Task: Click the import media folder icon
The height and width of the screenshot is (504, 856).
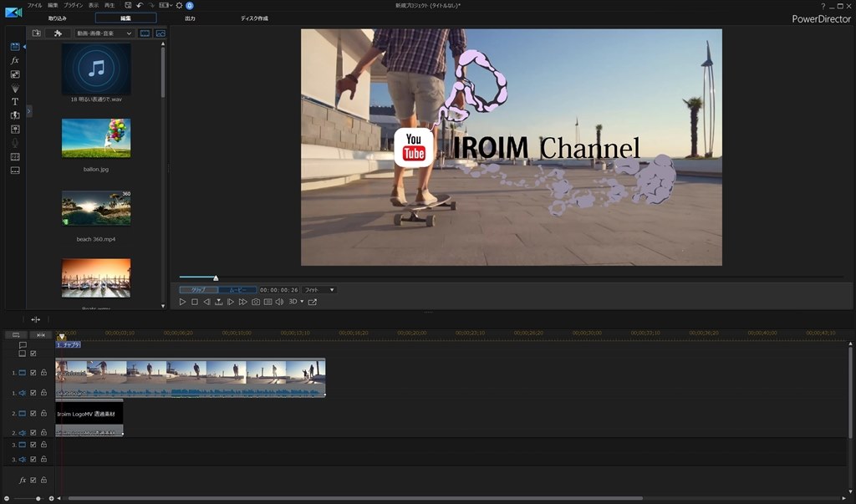Action: (x=37, y=33)
